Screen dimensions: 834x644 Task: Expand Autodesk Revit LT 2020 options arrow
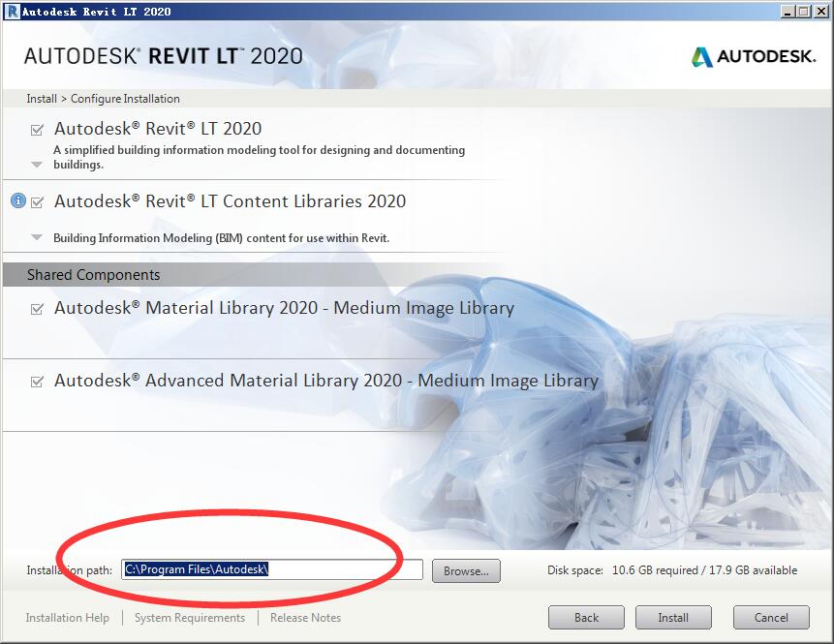coord(37,165)
